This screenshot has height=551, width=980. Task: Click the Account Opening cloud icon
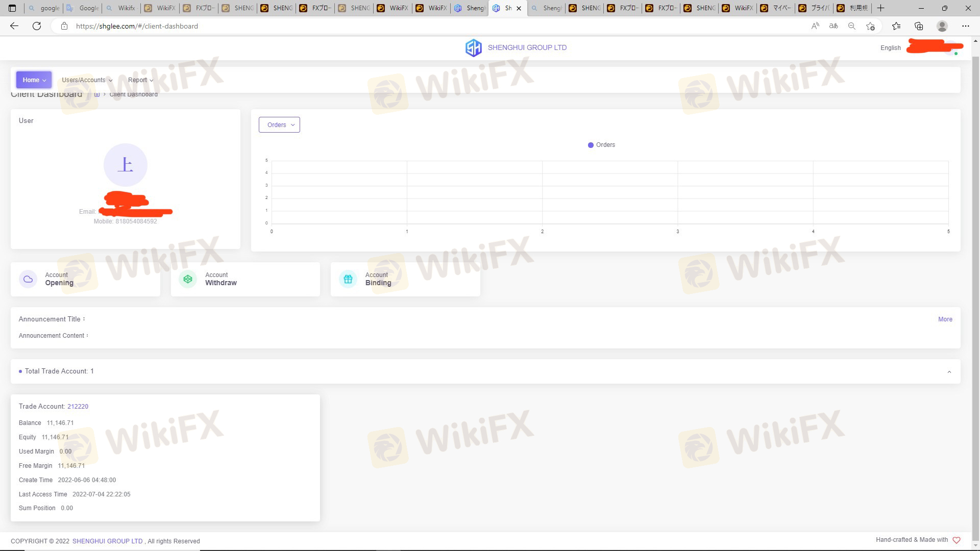[x=28, y=279]
